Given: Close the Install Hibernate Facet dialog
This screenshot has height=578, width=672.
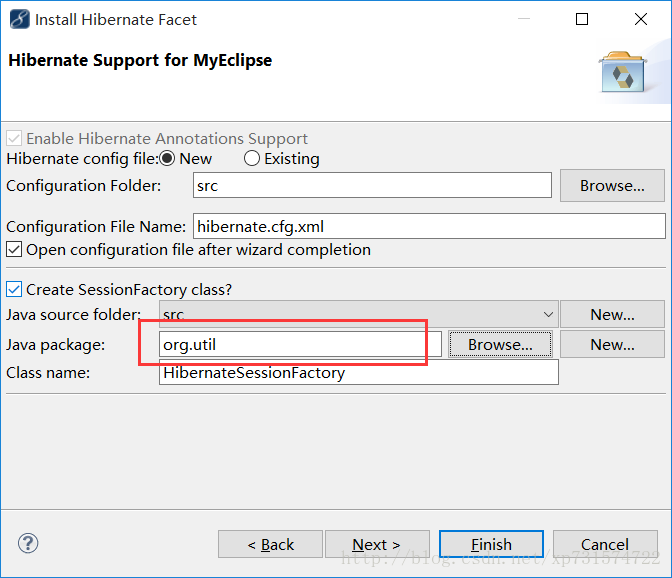Looking at the screenshot, I should [x=641, y=19].
